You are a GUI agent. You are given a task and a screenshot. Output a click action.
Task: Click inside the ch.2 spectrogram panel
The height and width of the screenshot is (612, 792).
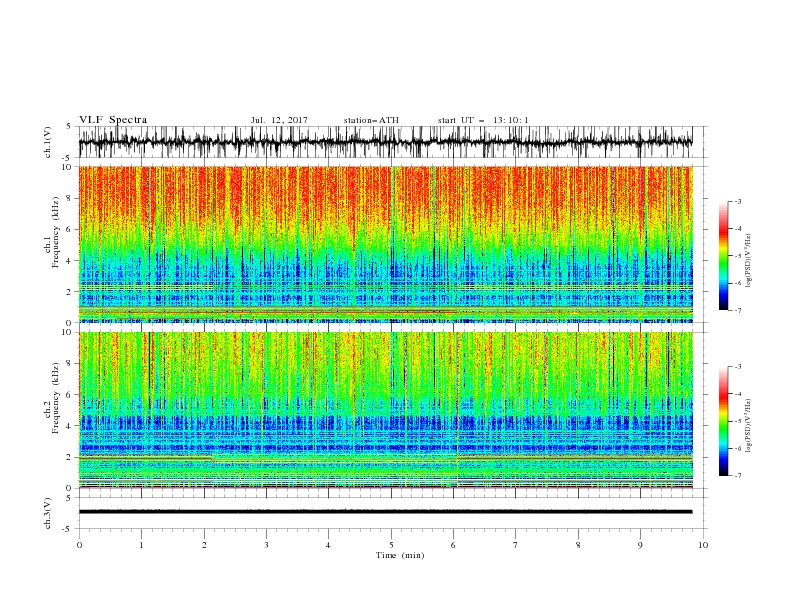[385, 410]
